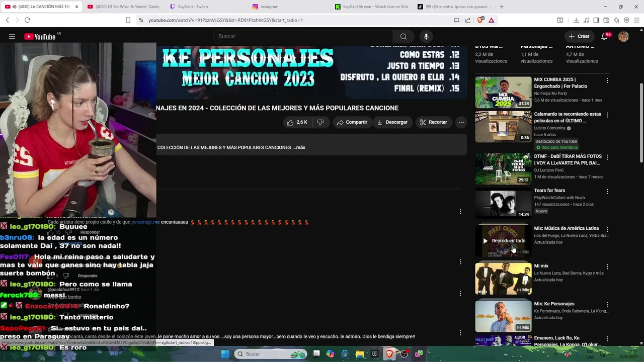Switch to SoyDairi - Twitch tab
Screen dimensions: 644x362
207,7
